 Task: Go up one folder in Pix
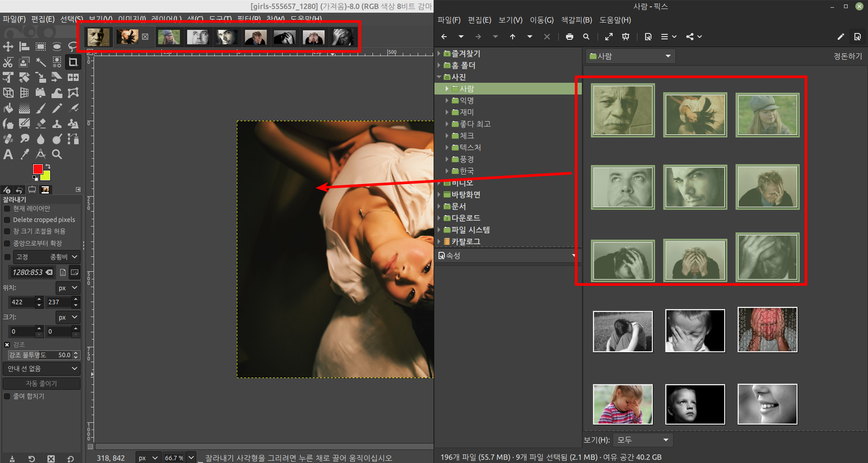tap(513, 37)
